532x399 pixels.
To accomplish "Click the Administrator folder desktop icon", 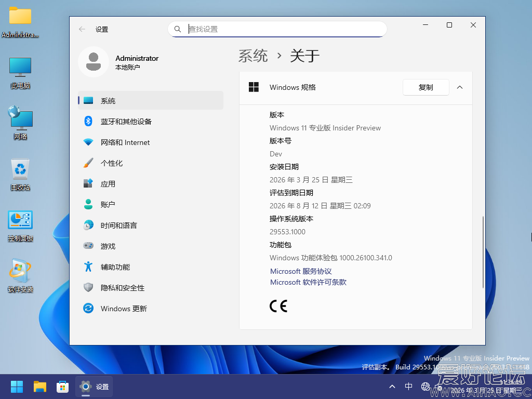I will pos(20,22).
